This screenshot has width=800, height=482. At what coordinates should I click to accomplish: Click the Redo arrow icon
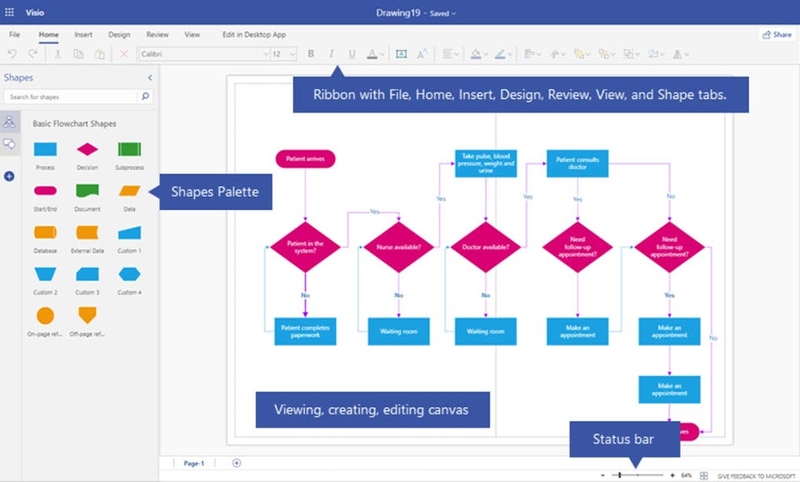pyautogui.click(x=33, y=54)
